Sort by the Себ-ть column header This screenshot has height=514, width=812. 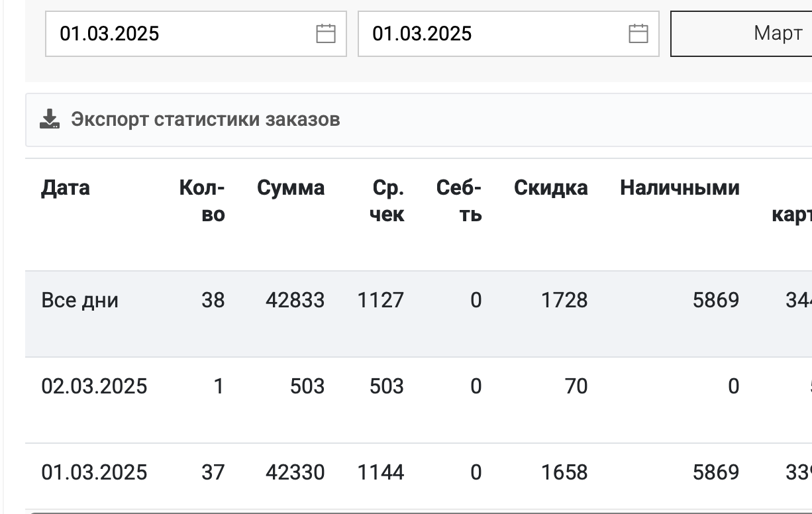(459, 201)
